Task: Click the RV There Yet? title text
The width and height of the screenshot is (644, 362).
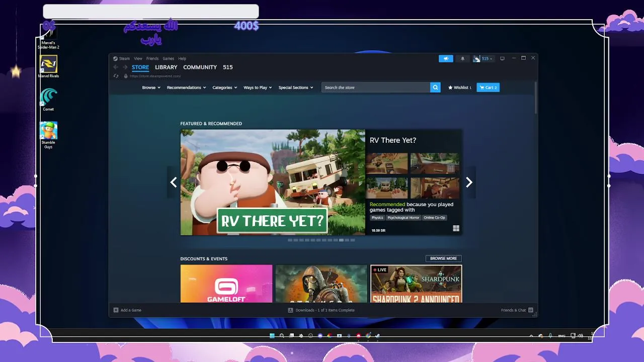Action: click(x=393, y=140)
